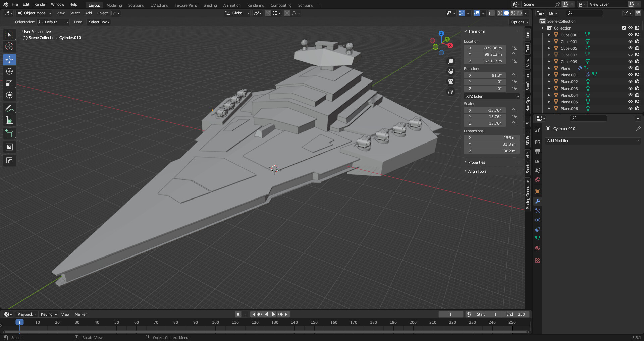Disable Plane.004 in renders
Screen dimensions: 644x341
637,95
